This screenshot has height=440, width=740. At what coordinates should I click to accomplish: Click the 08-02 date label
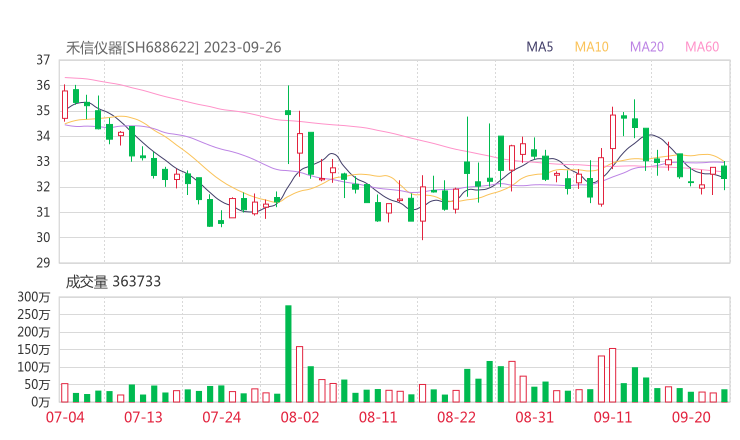pos(300,417)
